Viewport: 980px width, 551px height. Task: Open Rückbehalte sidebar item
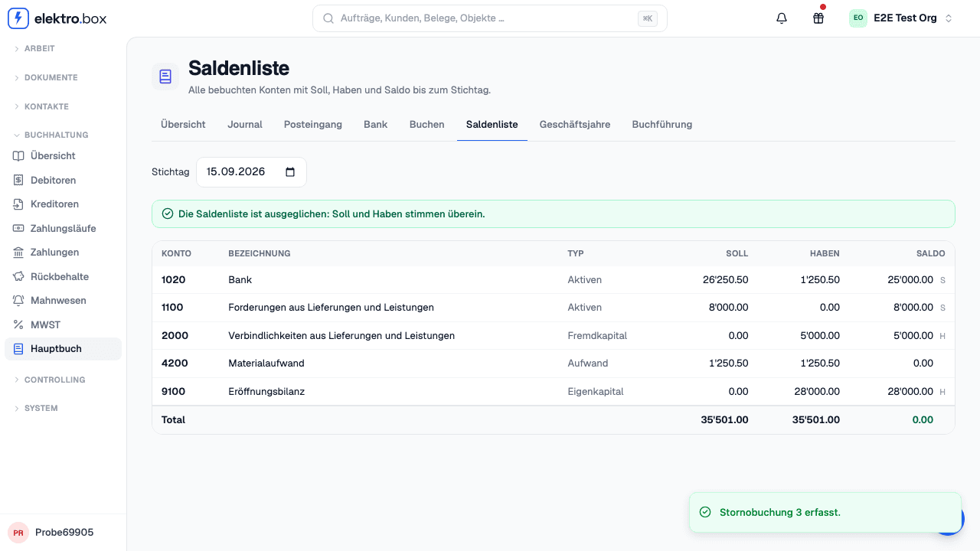pos(63,277)
